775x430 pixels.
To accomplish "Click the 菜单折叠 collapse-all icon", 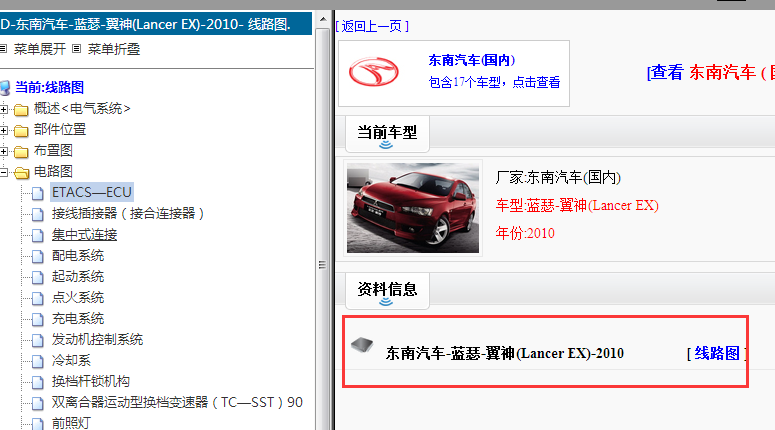I will pyautogui.click(x=76, y=48).
